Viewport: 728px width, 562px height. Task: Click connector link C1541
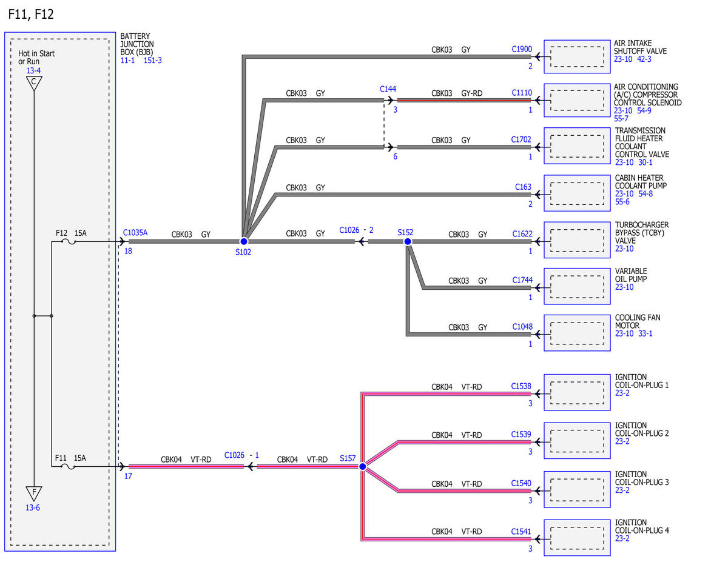coord(521,532)
